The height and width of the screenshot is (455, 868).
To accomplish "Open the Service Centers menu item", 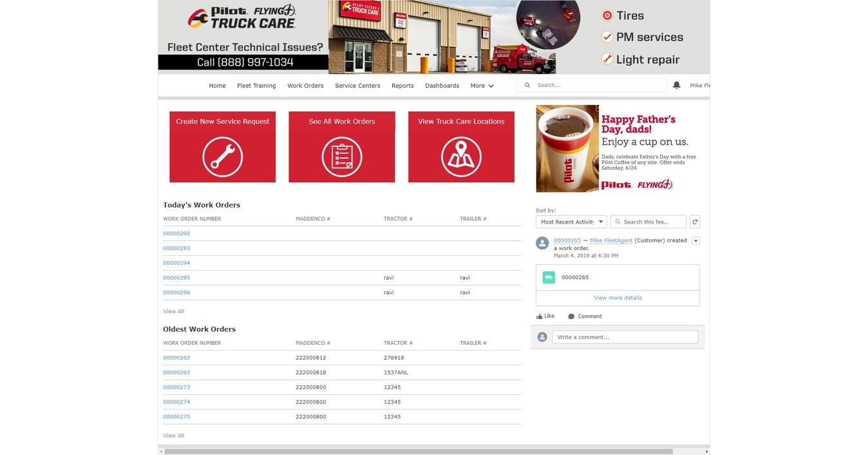I will [357, 86].
